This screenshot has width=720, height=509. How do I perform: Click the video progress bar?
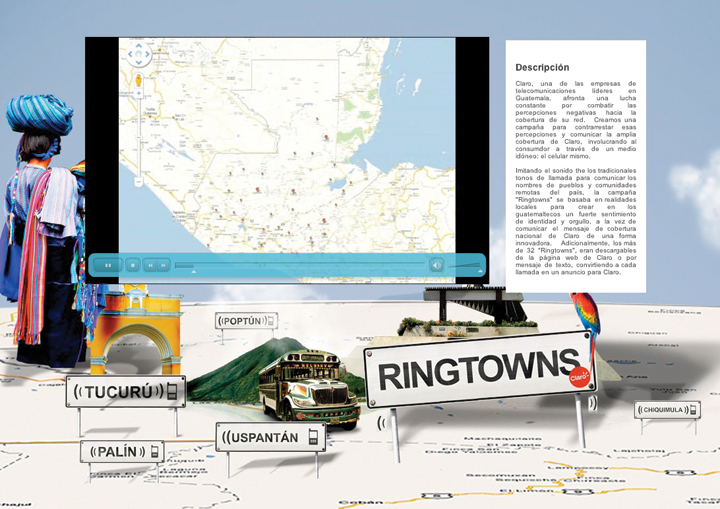300,265
